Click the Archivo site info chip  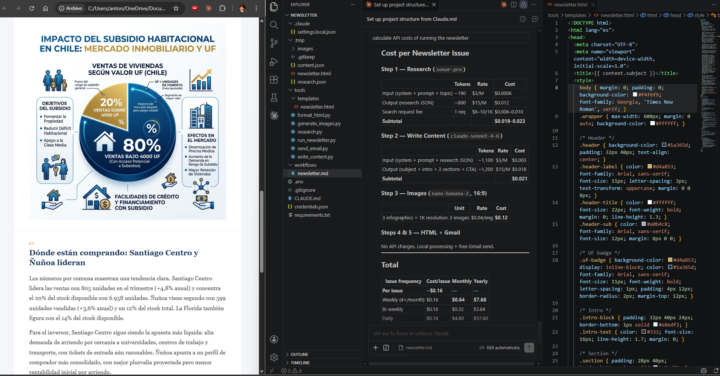[70, 8]
